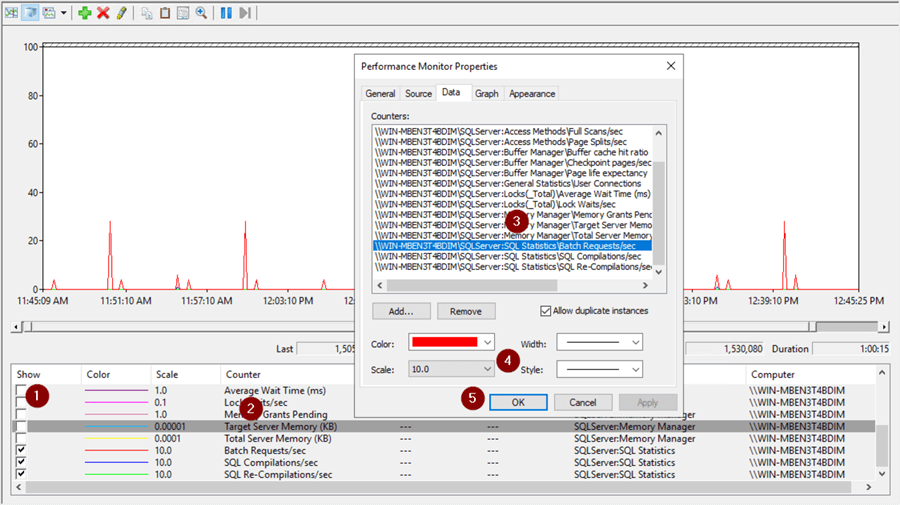900x505 pixels.
Task: Toggle Allow duplicate instances checkbox
Action: click(x=545, y=310)
